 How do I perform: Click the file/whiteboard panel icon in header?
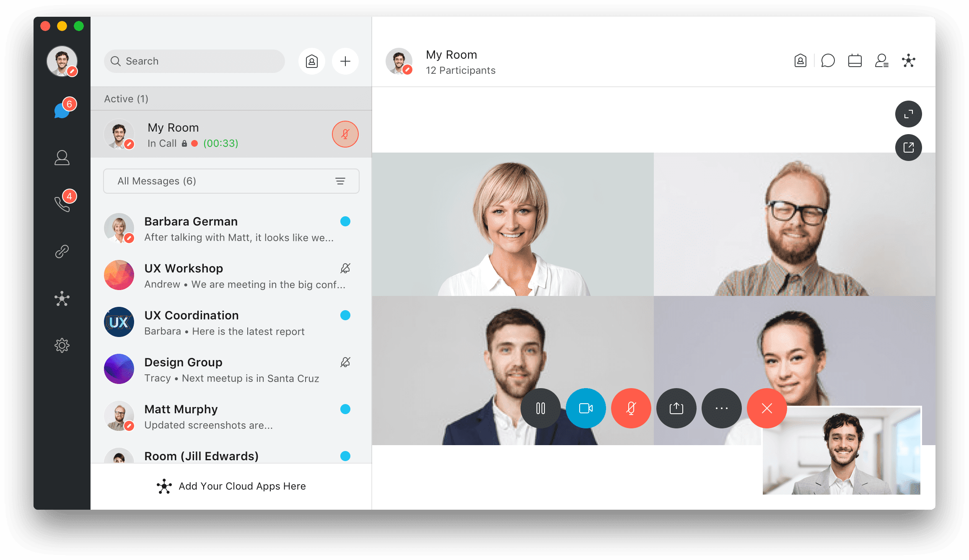855,61
